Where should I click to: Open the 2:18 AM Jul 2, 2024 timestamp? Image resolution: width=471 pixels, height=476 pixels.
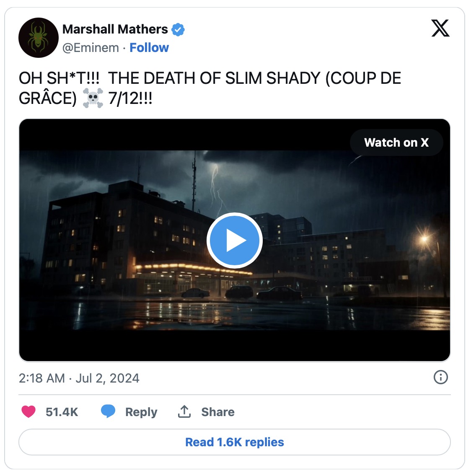tap(79, 378)
